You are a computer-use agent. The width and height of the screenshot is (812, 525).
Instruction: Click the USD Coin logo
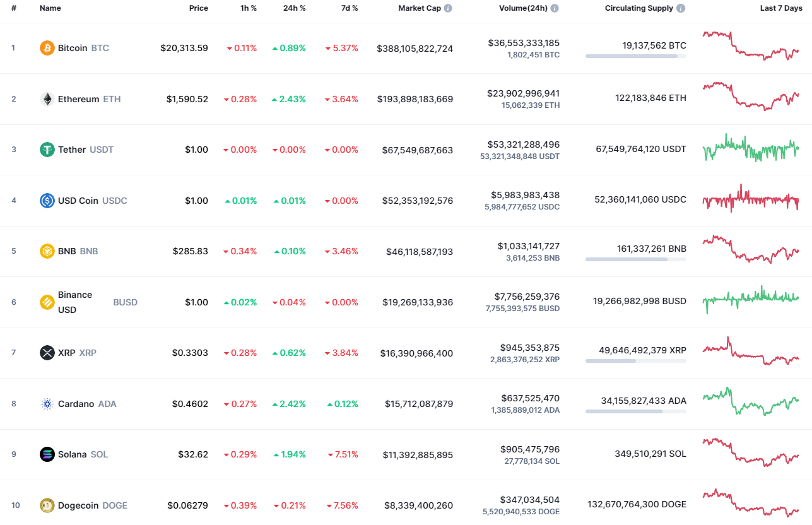(45, 201)
